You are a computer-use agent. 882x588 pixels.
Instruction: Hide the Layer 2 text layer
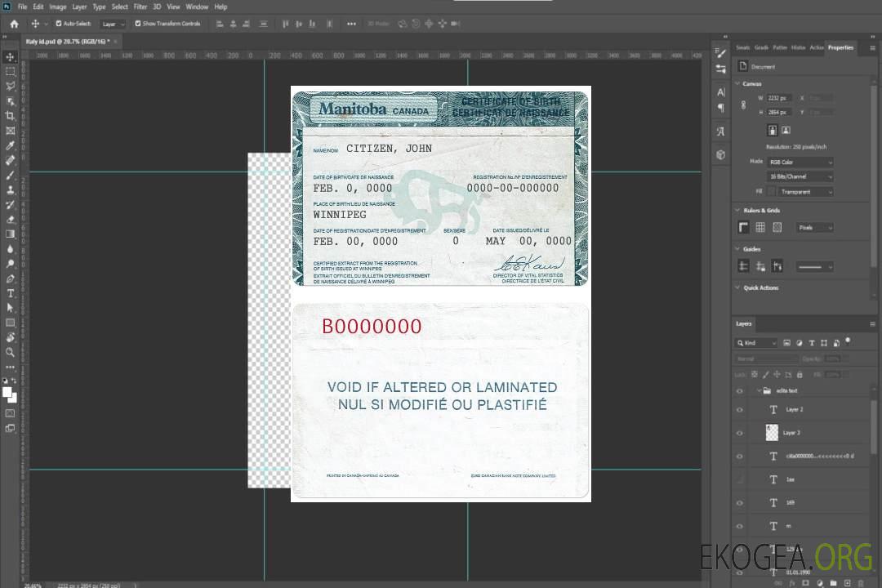click(x=739, y=410)
